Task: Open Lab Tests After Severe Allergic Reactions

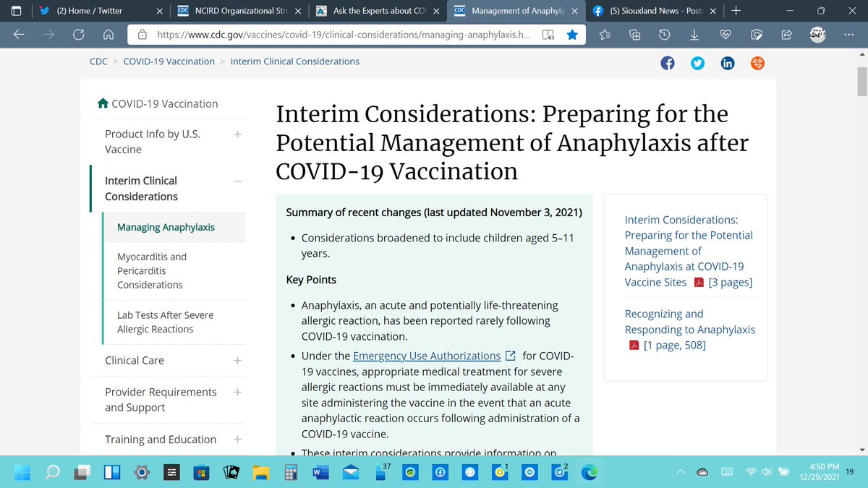Action: tap(166, 322)
